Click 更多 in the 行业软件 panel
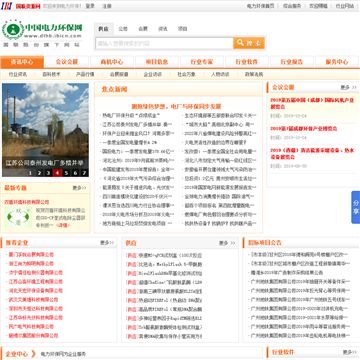 pyautogui.click(x=350, y=352)
